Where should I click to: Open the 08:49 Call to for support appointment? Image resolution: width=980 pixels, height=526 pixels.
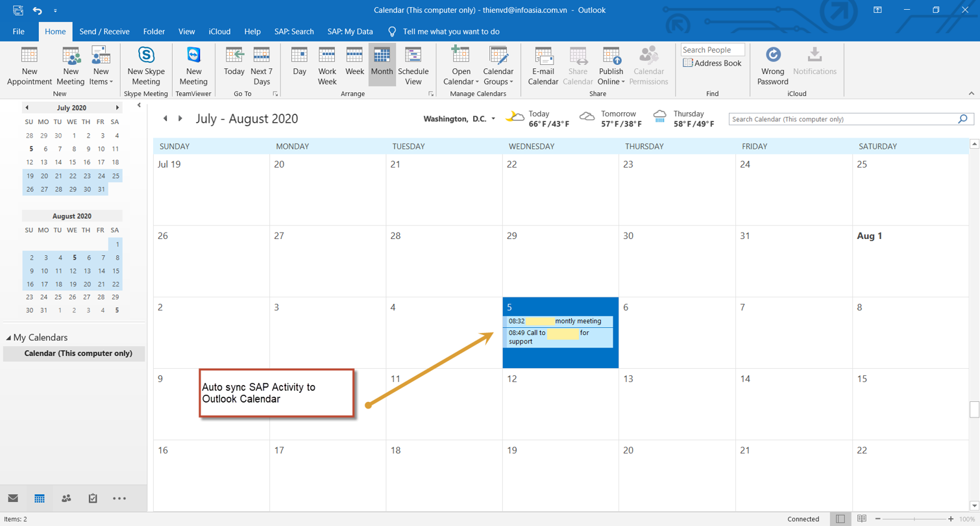tap(558, 337)
